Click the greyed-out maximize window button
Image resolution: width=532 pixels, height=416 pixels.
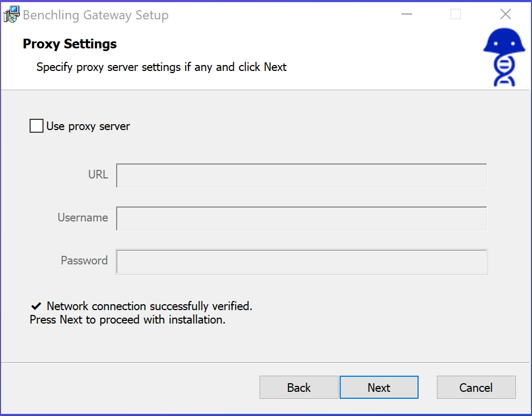click(456, 15)
